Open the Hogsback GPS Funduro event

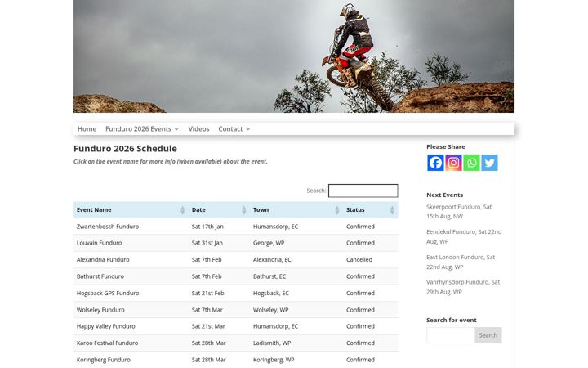108,293
